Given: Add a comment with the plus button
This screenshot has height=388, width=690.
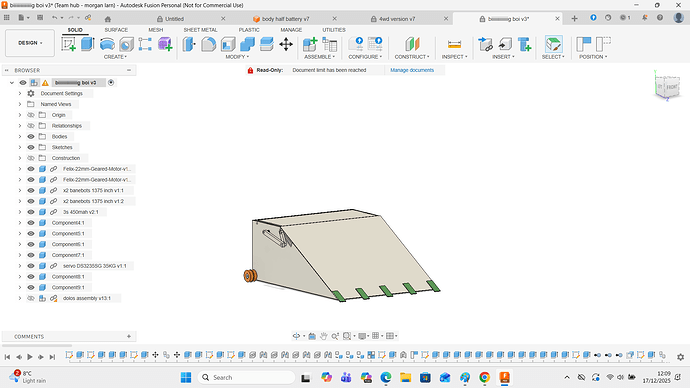Looking at the screenshot, I should [x=129, y=336].
